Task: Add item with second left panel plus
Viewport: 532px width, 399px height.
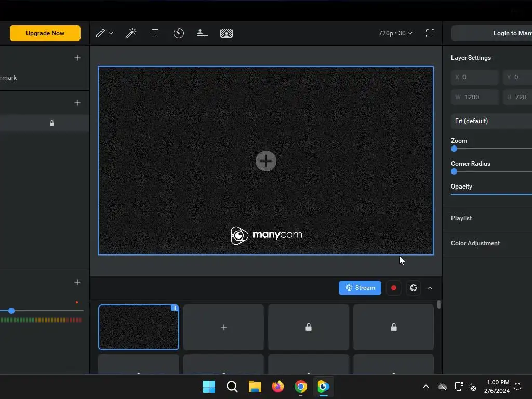Action: (77, 103)
